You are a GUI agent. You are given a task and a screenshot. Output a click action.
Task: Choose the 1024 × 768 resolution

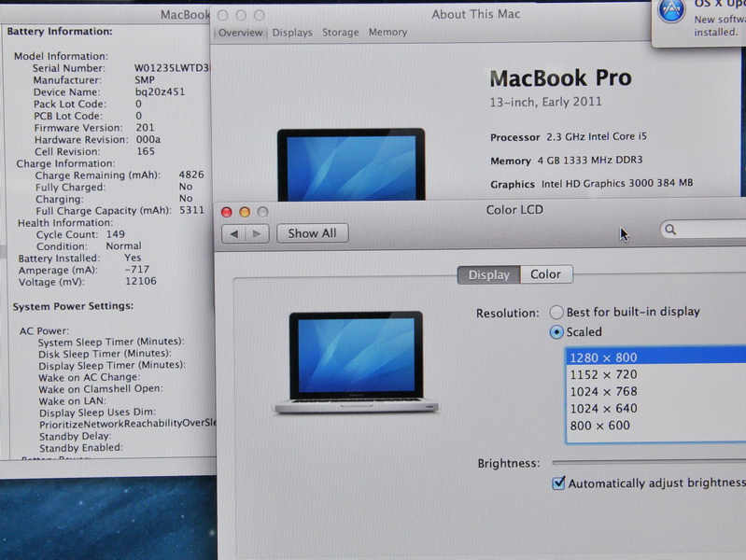point(656,392)
